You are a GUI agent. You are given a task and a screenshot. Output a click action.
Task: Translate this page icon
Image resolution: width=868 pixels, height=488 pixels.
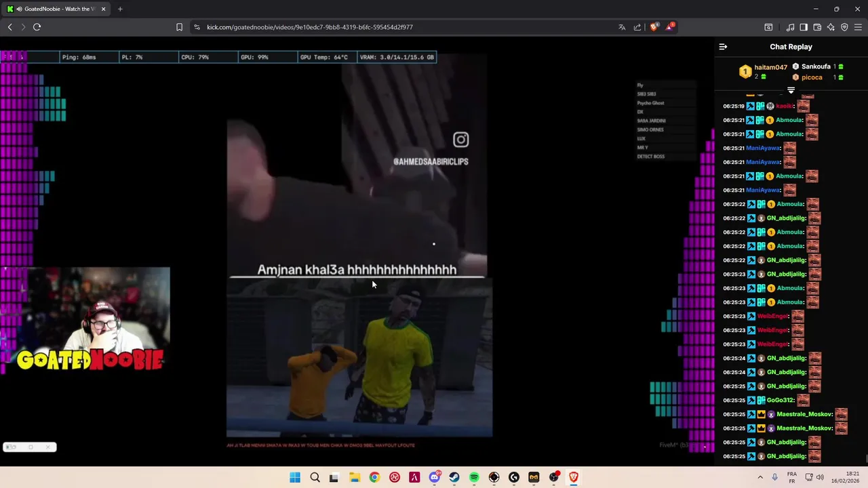(622, 27)
